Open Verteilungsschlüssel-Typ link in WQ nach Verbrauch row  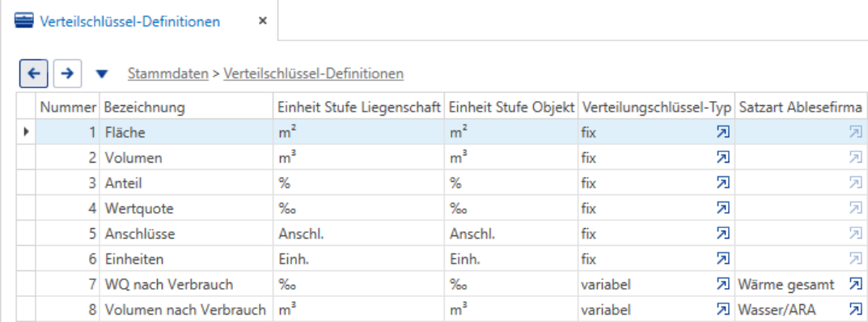[722, 284]
